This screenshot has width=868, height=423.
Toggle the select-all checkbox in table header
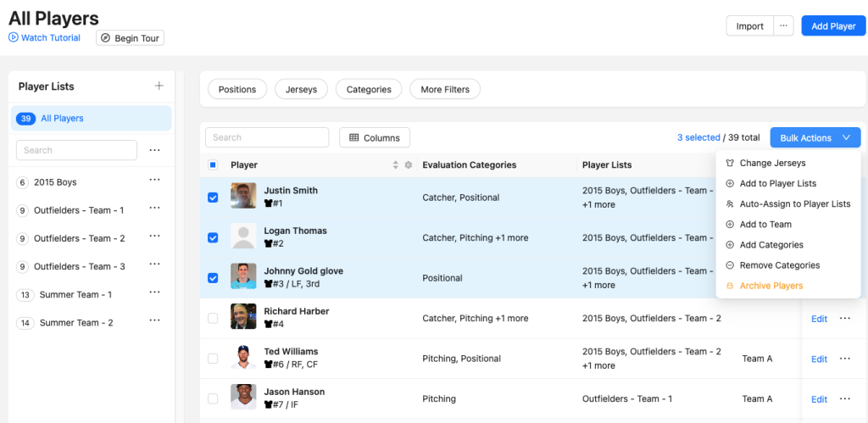click(x=213, y=165)
